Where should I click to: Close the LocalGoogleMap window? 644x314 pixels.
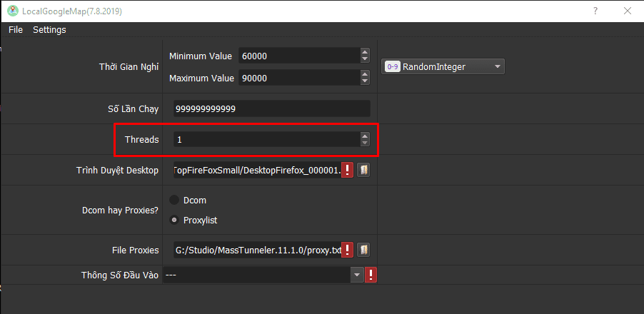click(x=628, y=11)
